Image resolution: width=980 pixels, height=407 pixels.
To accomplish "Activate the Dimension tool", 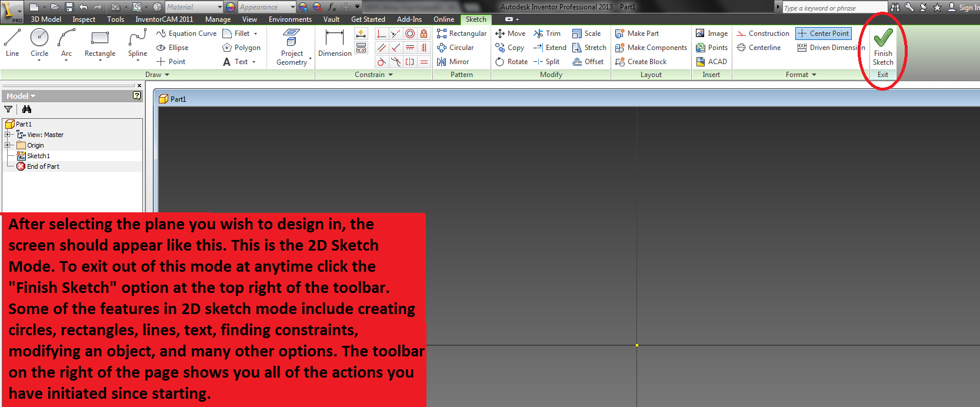I will [x=335, y=42].
